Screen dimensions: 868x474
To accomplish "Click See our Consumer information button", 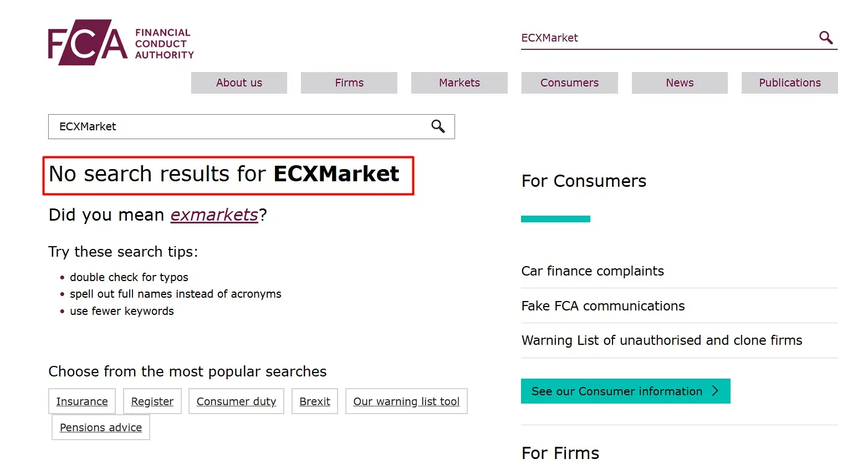I will click(615, 391).
